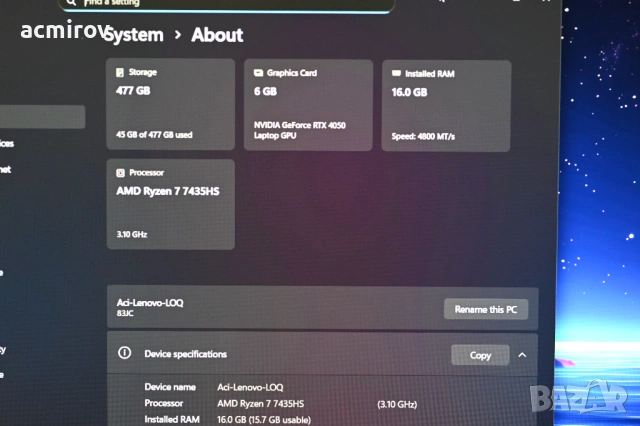Click the info icon beside Device specifications
640x426 pixels.
(124, 353)
